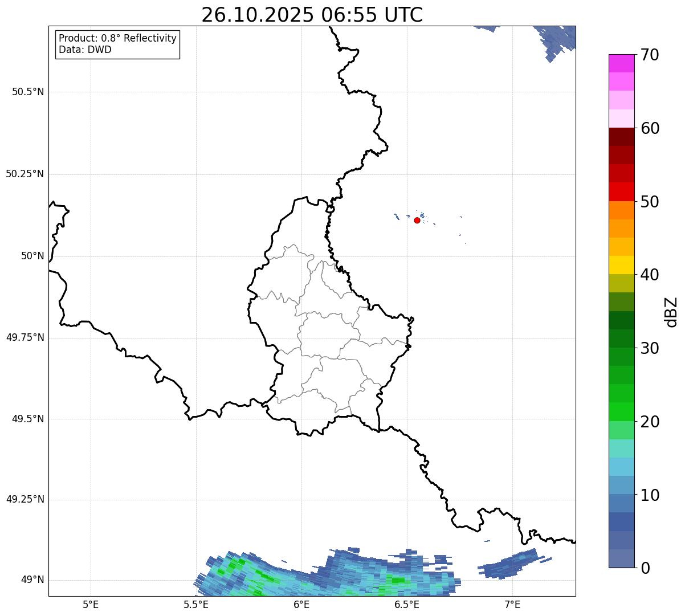Click the turquoise swatch between 15 and 17.5 dBZ
The width and height of the screenshot is (685, 616).
622,448
